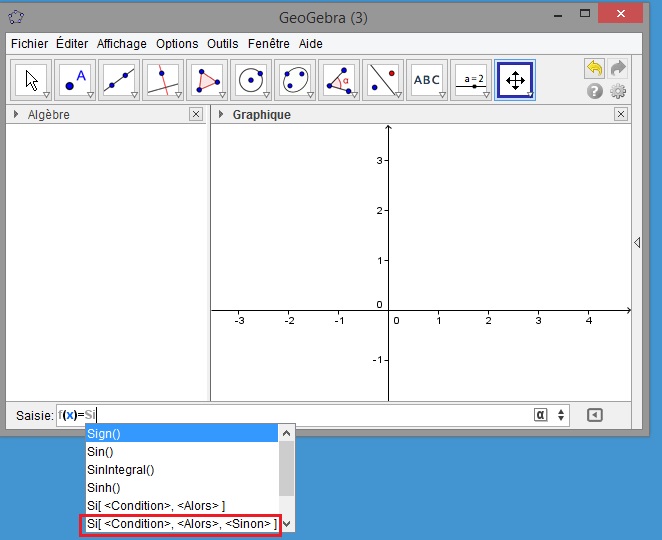662x540 pixels.
Task: Open the Outils menu
Action: (x=222, y=44)
